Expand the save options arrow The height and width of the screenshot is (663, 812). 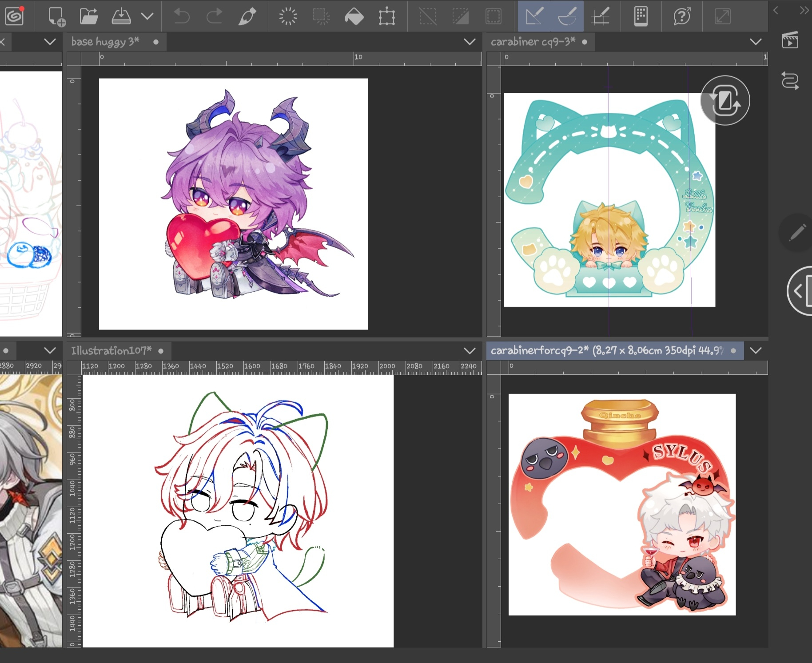147,16
